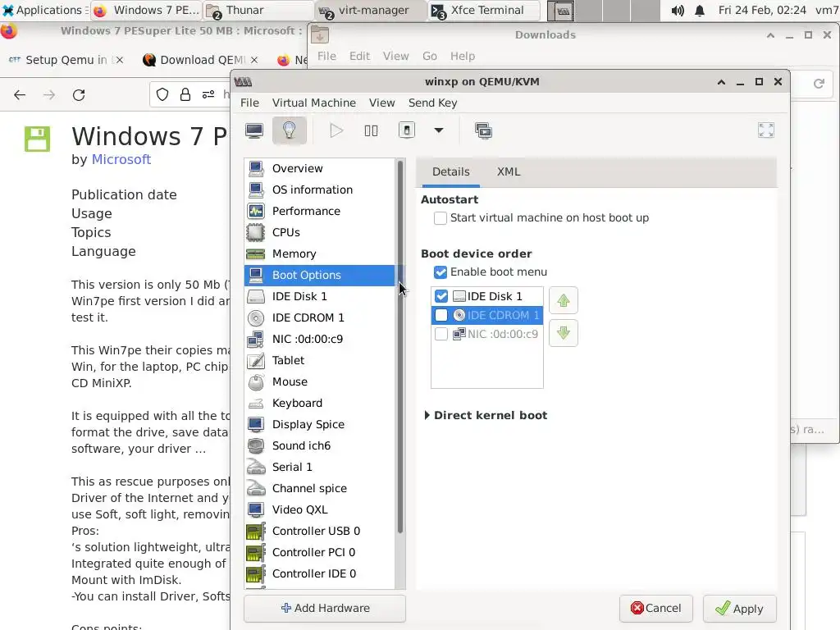Enable start virtual machine on host boot
Image resolution: width=840 pixels, height=630 pixels.
click(x=441, y=218)
